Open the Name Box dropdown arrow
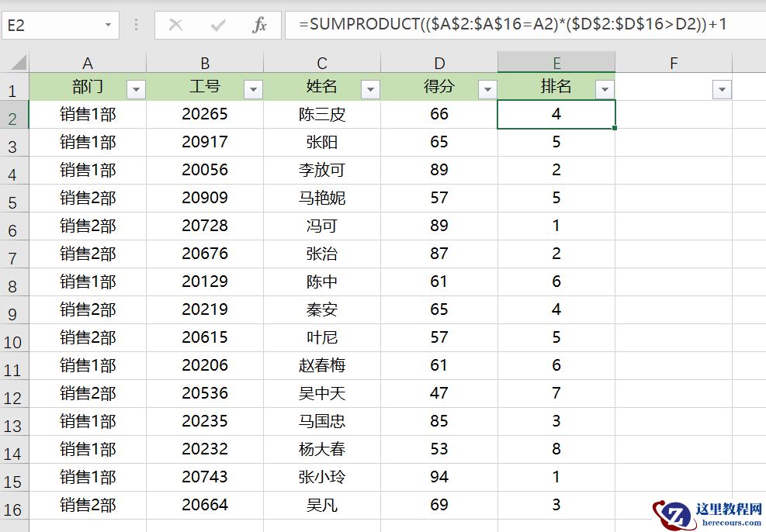The width and height of the screenshot is (766, 532). tap(108, 25)
